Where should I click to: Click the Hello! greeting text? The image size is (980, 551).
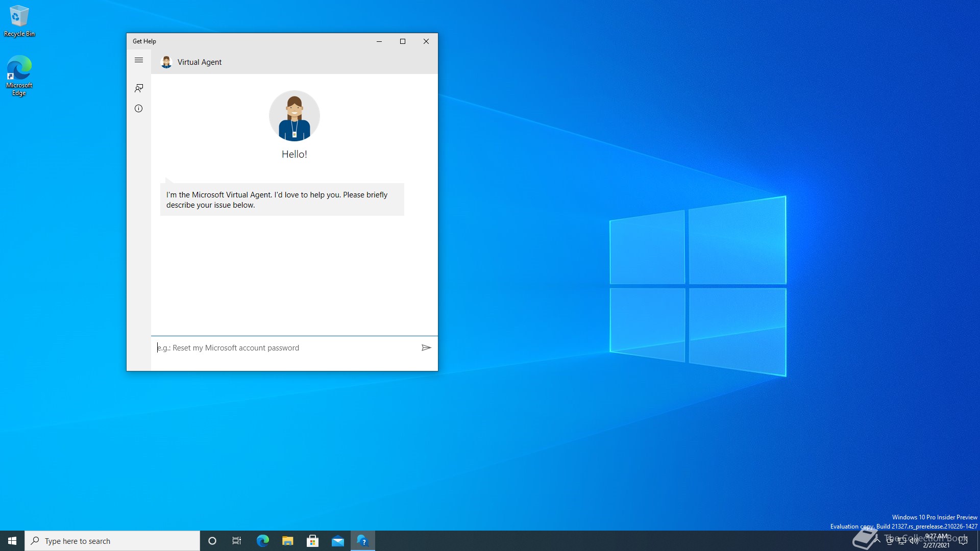click(295, 154)
